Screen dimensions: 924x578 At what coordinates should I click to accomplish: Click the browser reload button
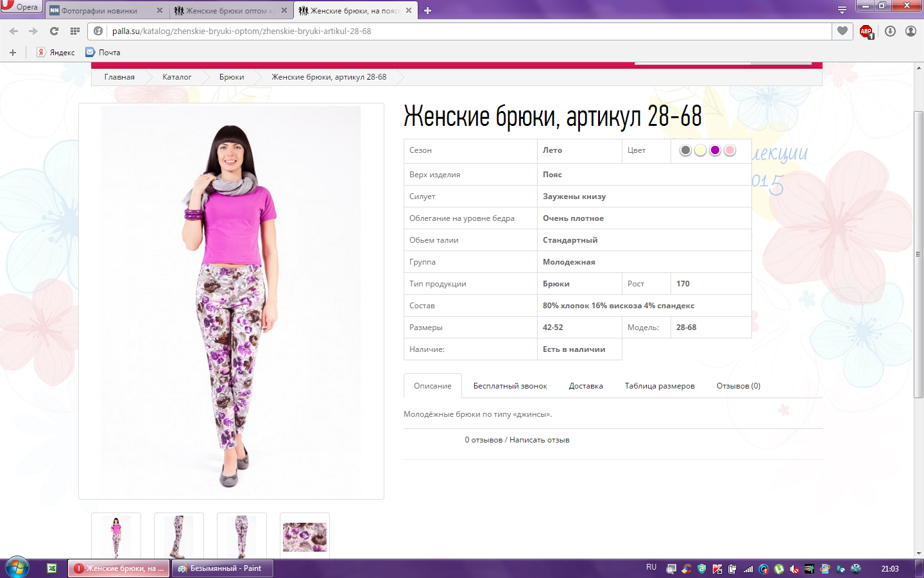coord(54,31)
